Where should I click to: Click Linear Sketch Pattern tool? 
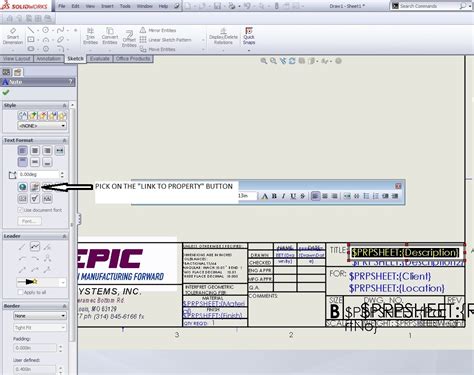tap(166, 40)
